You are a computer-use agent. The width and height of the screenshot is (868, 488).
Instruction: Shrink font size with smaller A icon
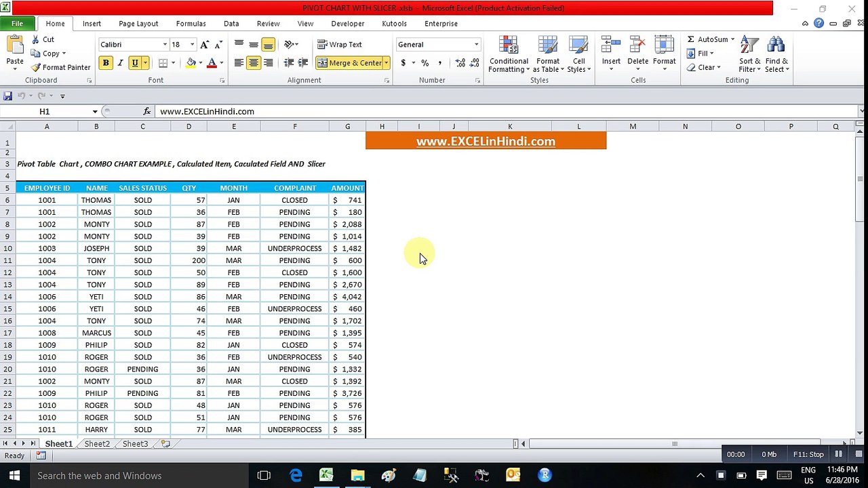tap(218, 45)
